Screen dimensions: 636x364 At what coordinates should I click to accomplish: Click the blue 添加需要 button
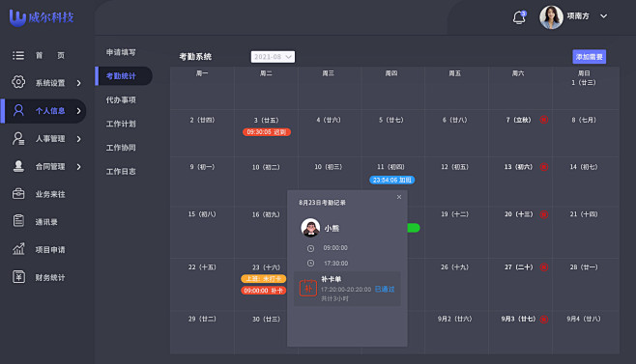[589, 57]
